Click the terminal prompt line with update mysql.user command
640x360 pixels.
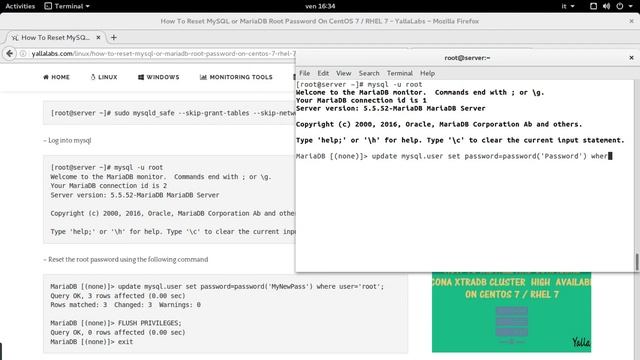454,156
